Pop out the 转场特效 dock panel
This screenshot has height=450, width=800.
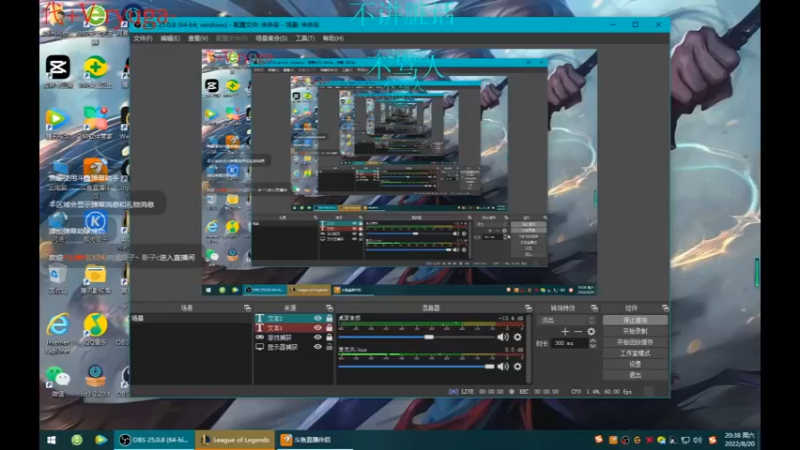pos(594,308)
